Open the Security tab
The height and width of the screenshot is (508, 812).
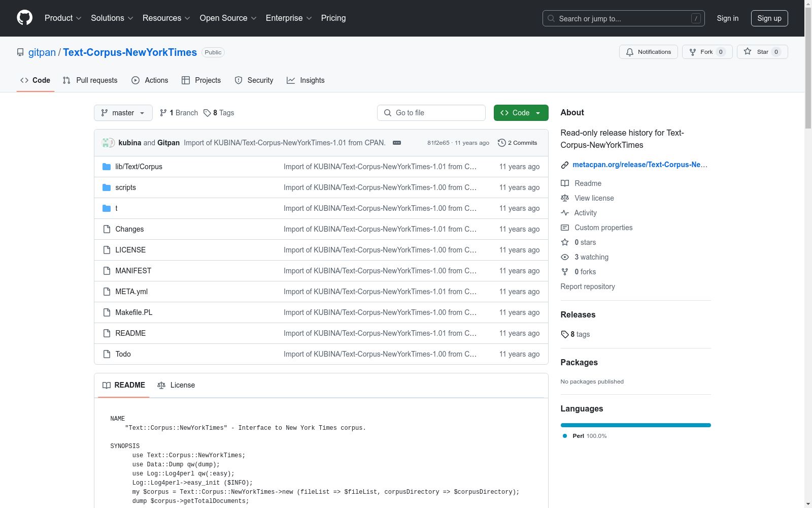coord(254,80)
